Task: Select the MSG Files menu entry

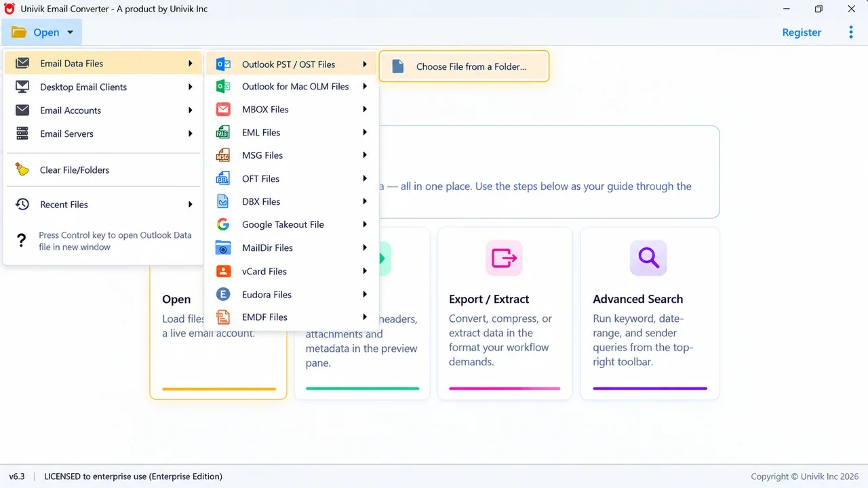Action: [292, 155]
